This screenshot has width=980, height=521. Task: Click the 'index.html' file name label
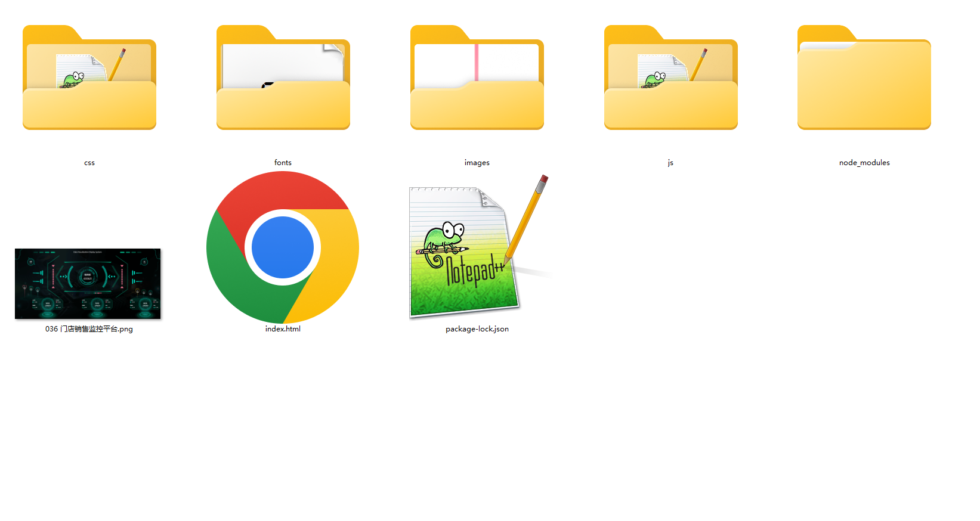click(x=283, y=329)
